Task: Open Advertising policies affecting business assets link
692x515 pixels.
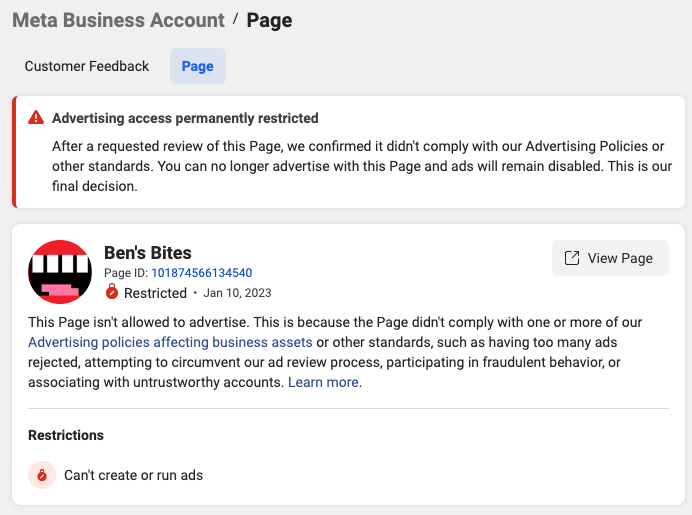Action: tap(170, 342)
